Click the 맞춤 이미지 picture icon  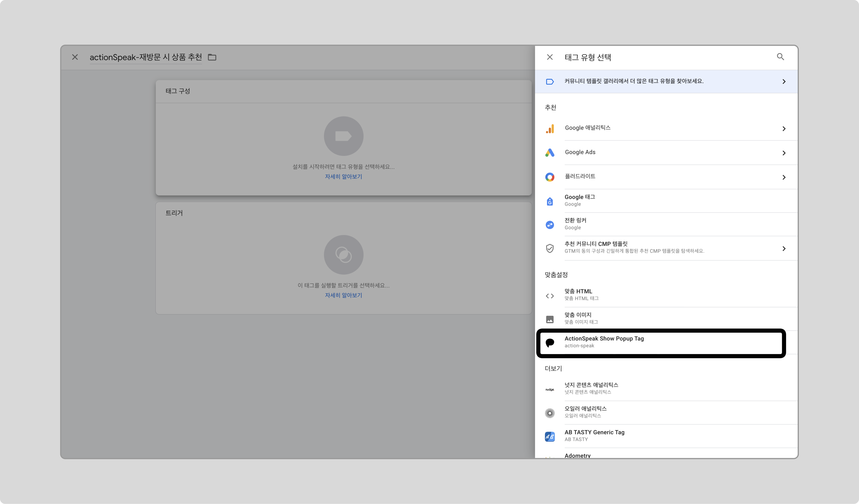click(x=550, y=319)
